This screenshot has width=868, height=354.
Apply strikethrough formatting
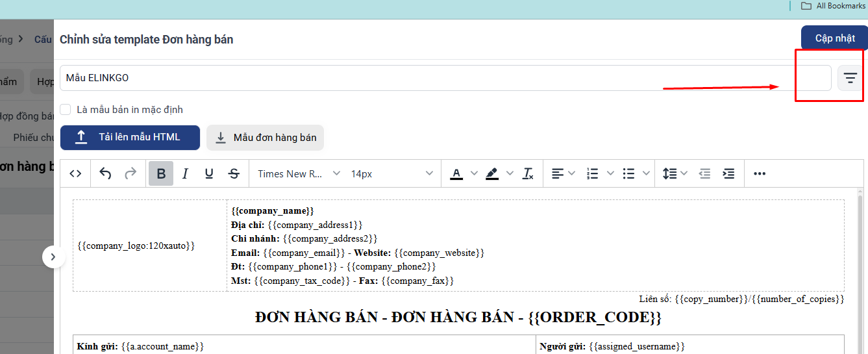click(234, 173)
